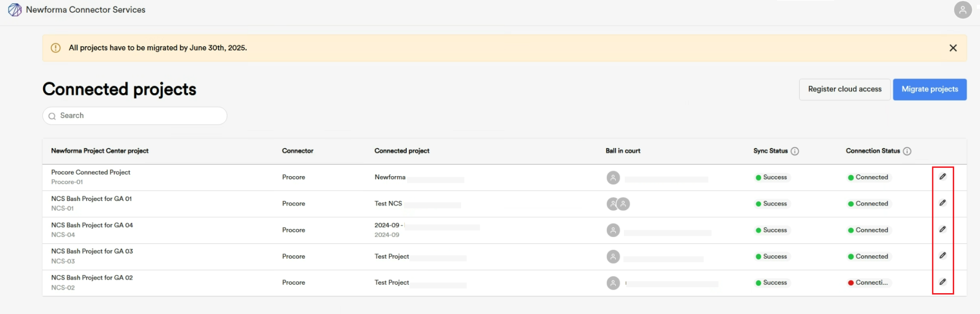Click the stacked avatars in NCS-01 row

[618, 204]
